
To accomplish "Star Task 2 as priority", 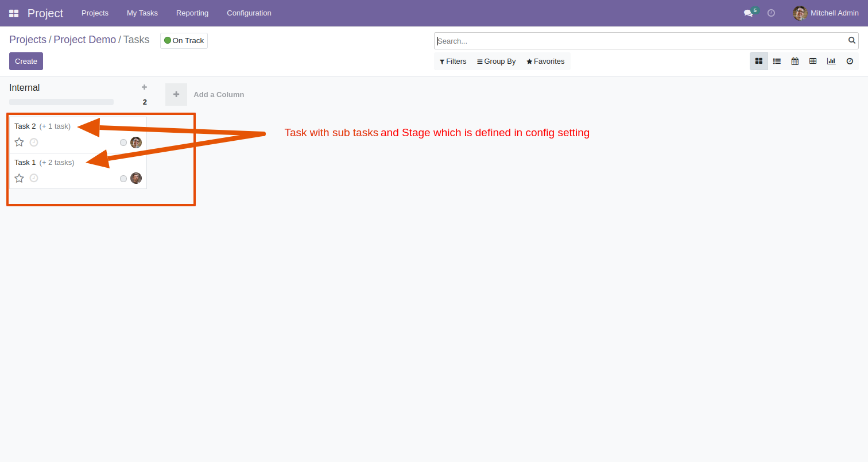I will 19,142.
